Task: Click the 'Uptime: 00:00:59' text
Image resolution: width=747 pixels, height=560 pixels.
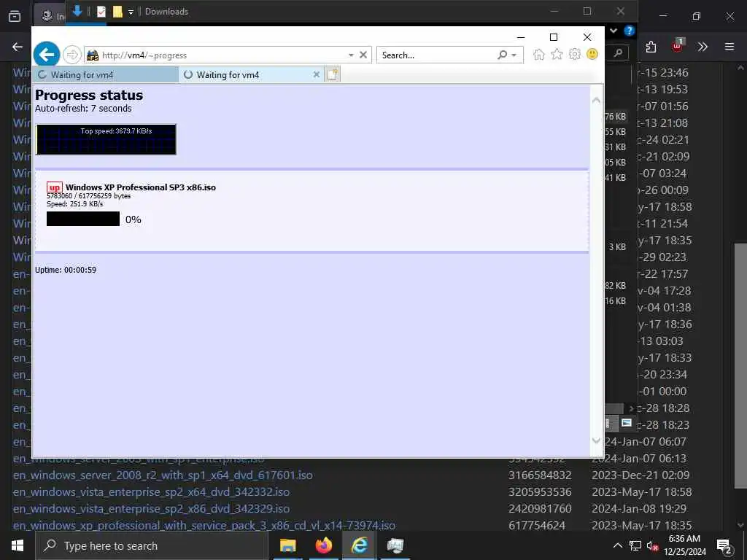Action: pos(66,270)
